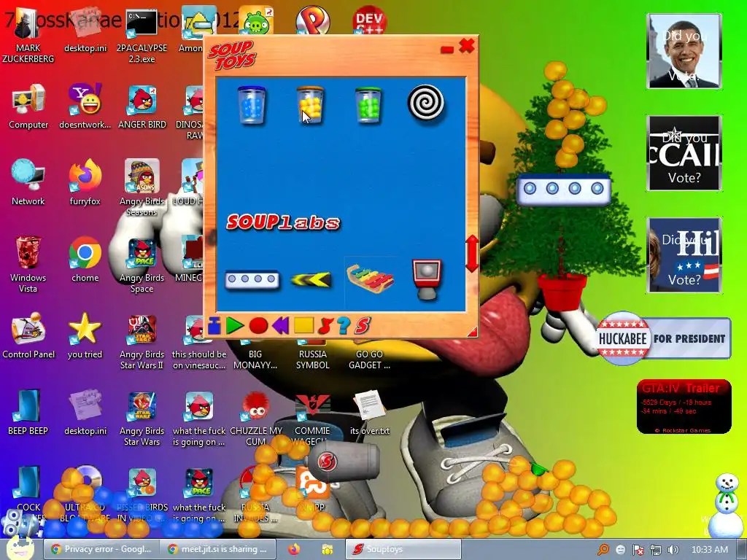
Task: Choose the red monitor ball-dispenser toy
Action: point(427,279)
